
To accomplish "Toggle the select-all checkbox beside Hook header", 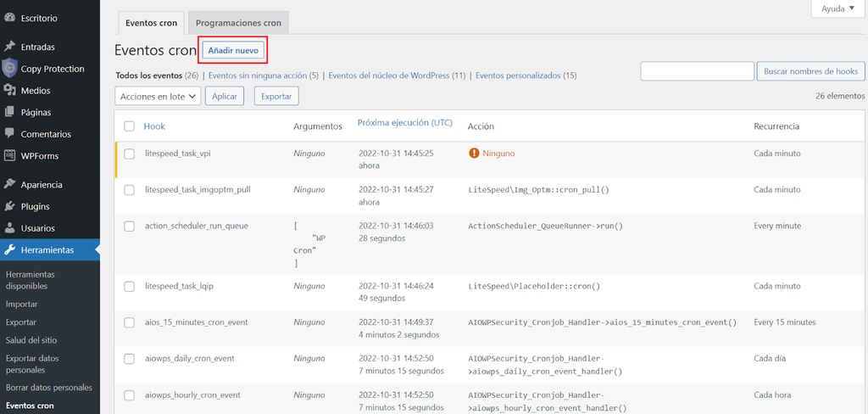I will [129, 126].
